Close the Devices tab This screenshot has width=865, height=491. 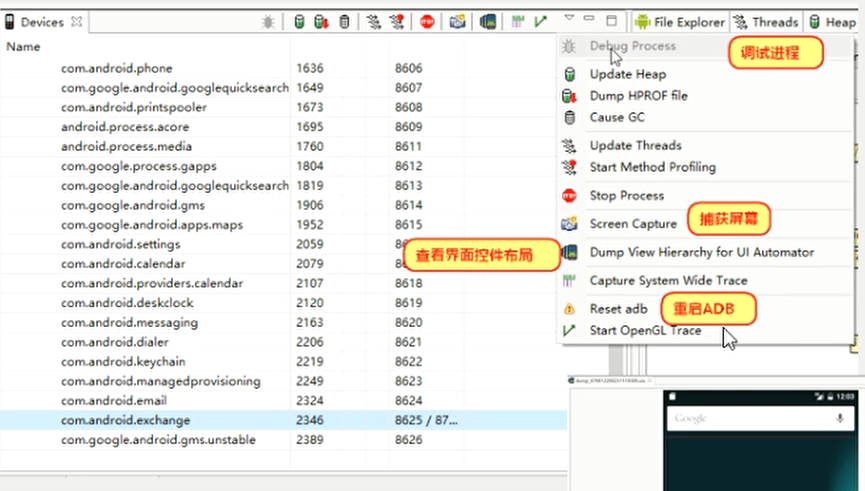pyautogui.click(x=77, y=22)
